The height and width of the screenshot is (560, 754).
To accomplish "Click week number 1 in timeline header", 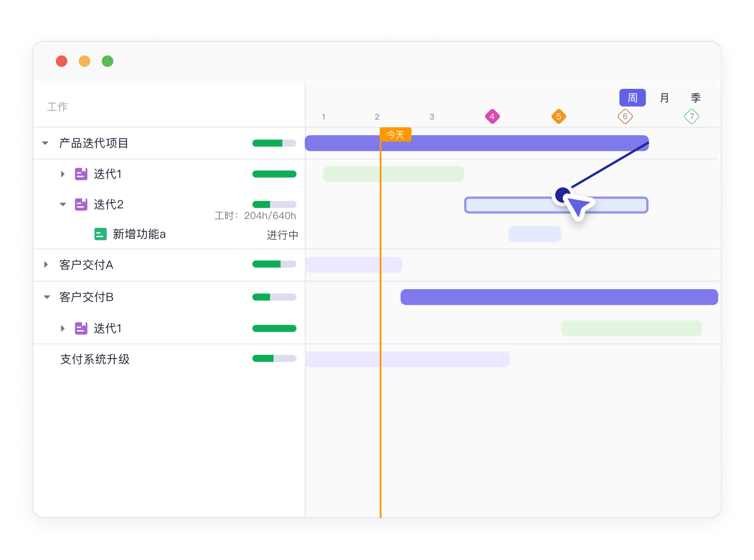I will pos(324,117).
